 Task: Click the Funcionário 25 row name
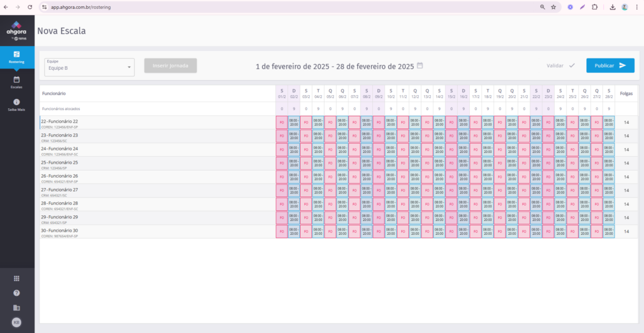[60, 162]
